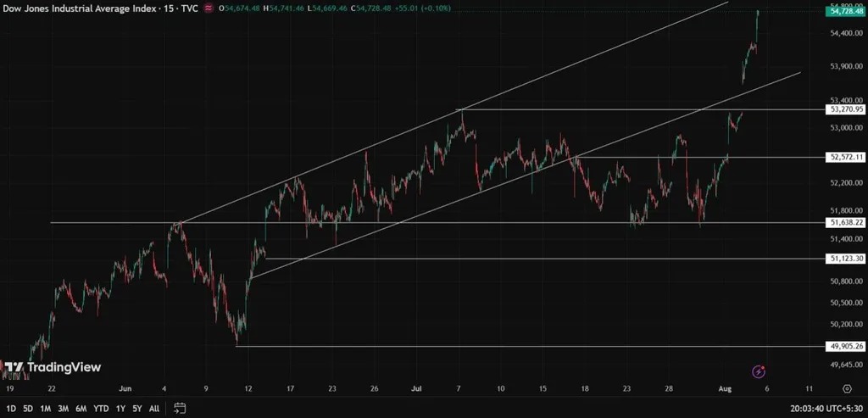Select the 1M time range
868x418 pixels.
click(46, 409)
